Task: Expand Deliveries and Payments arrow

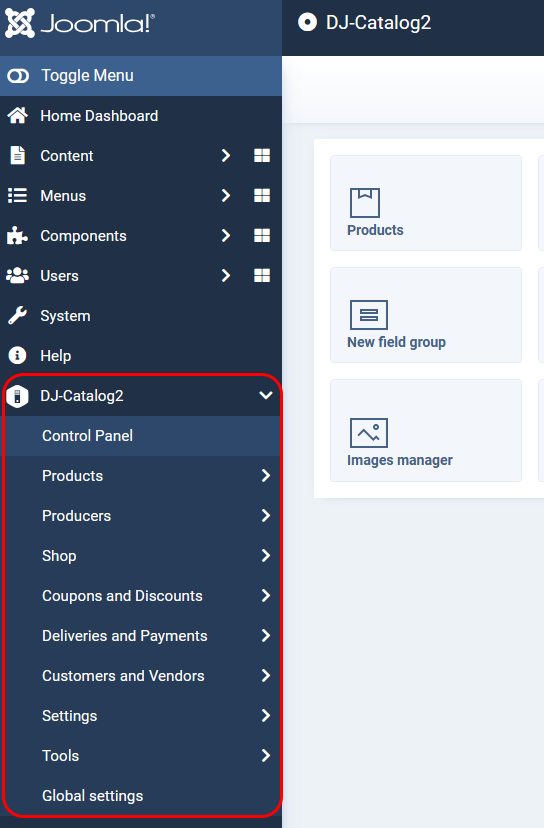Action: 266,636
